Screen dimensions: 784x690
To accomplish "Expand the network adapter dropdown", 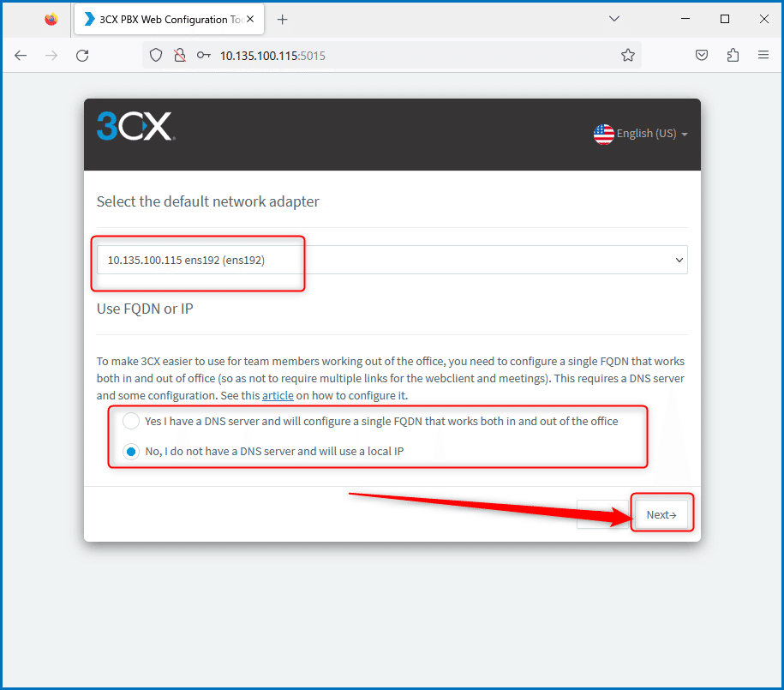I will (x=392, y=260).
